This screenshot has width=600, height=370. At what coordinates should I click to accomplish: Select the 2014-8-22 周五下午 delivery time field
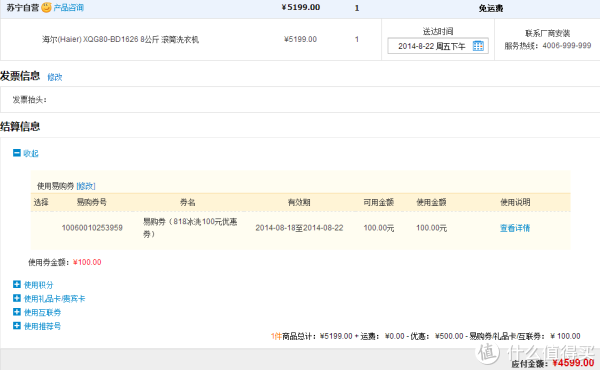tap(438, 46)
